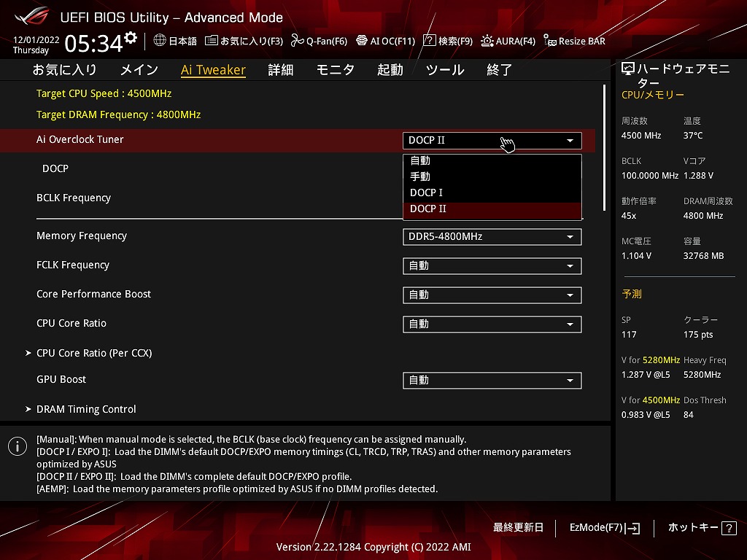The image size is (747, 560).
Task: Click the CPU/メモリー section heading
Action: point(653,95)
